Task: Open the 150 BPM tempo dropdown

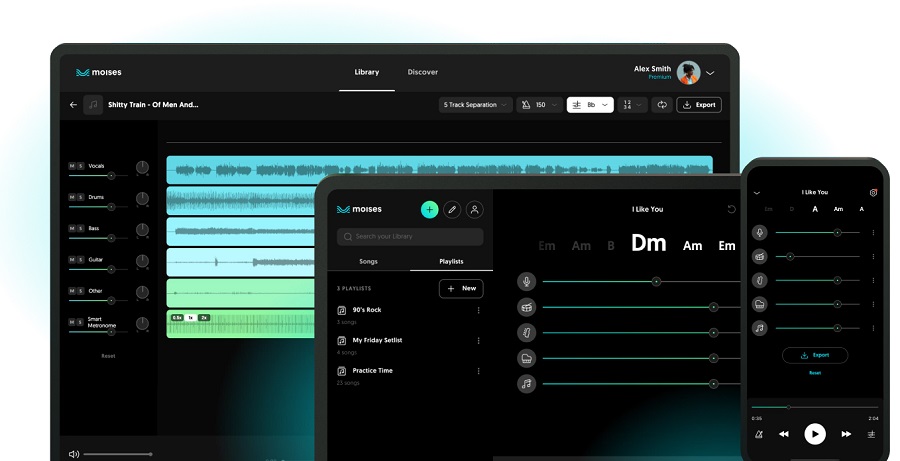Action: tap(540, 105)
